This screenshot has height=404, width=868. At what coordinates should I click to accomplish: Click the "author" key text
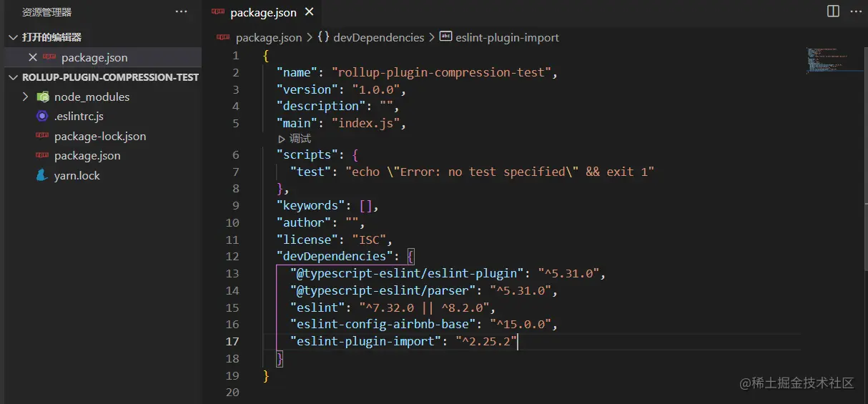pos(305,222)
